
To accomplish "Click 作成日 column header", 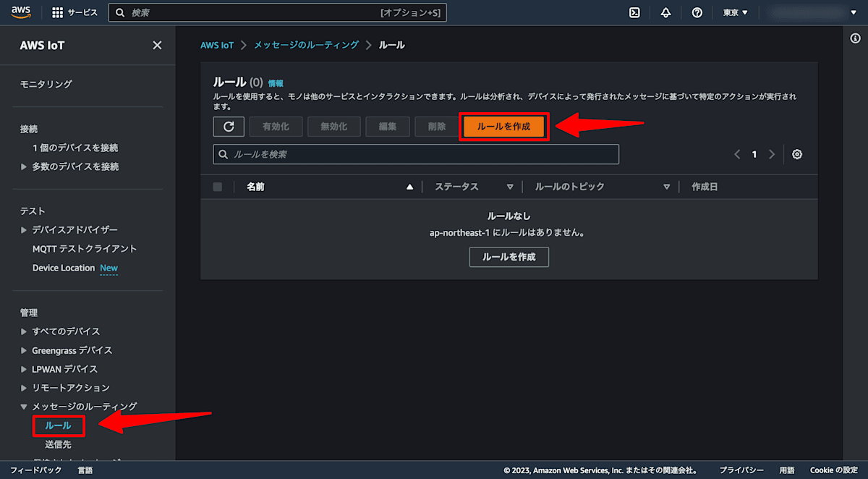I will click(x=705, y=187).
